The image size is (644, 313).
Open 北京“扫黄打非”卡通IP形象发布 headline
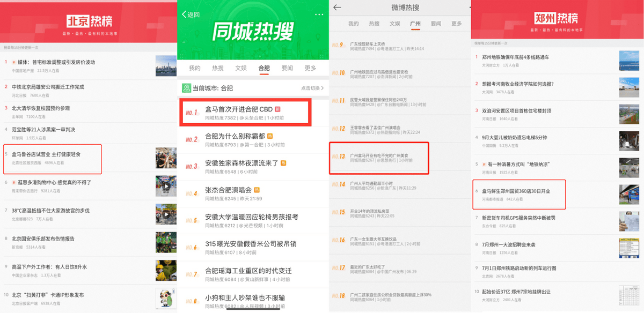(47, 295)
